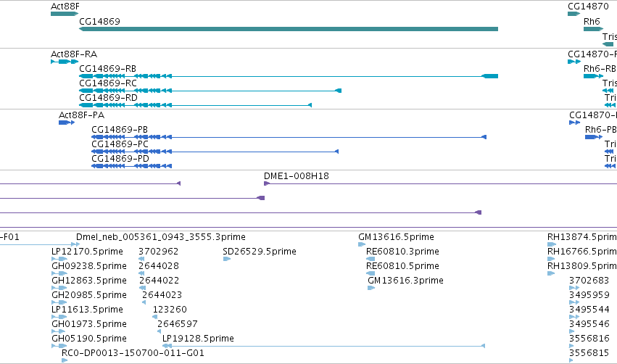Open the Act88F-RA transcript

[74, 54]
